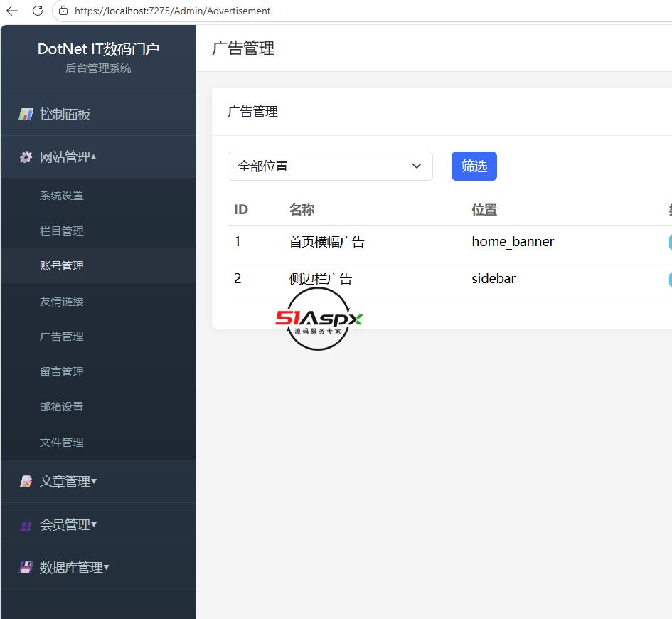Click the 文章管理 document icon

pyautogui.click(x=26, y=482)
